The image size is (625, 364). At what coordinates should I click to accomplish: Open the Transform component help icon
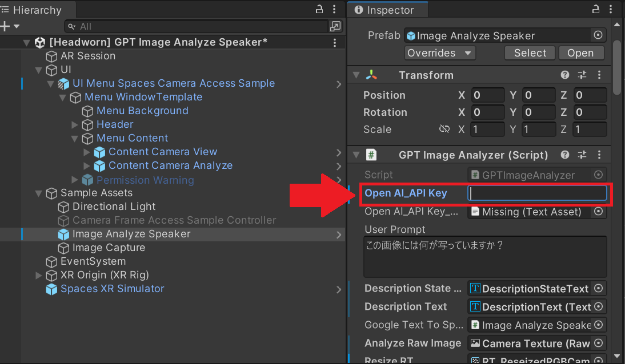click(565, 75)
